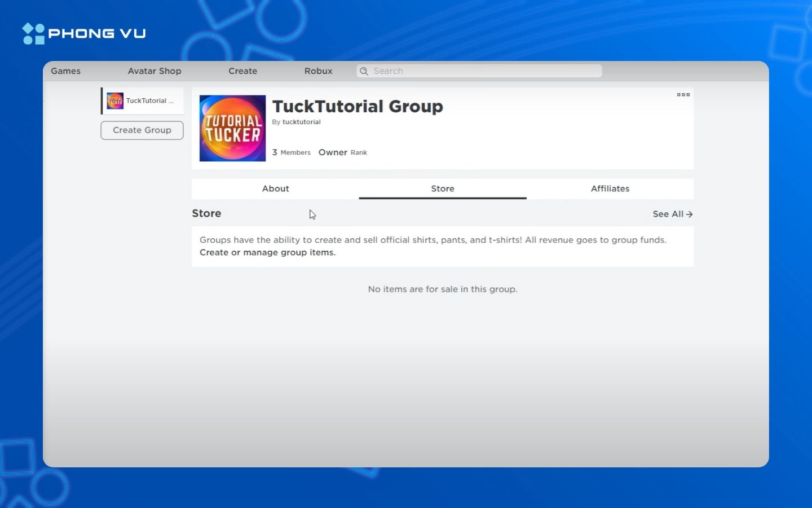Open the tucktutorial owner profile link
The height and width of the screenshot is (508, 812).
(x=301, y=122)
